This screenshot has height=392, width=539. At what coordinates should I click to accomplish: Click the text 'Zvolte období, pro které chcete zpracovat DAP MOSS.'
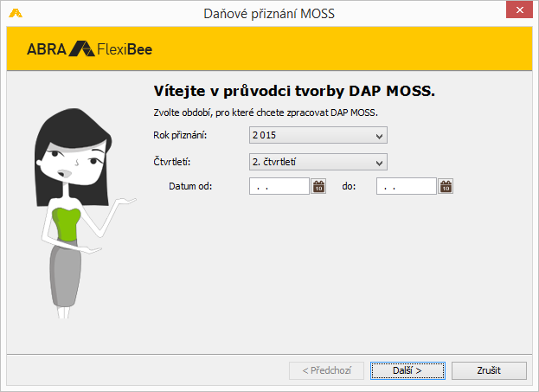tap(266, 112)
